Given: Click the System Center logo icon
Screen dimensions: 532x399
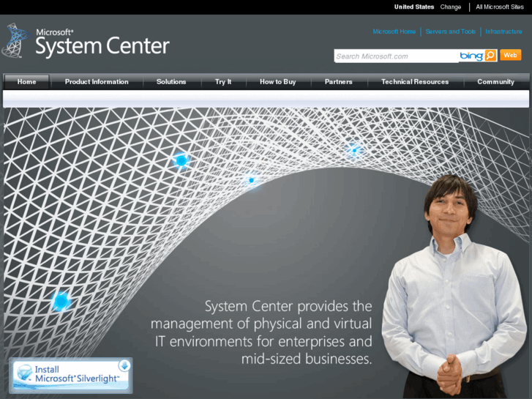Looking at the screenshot, I should (x=15, y=41).
